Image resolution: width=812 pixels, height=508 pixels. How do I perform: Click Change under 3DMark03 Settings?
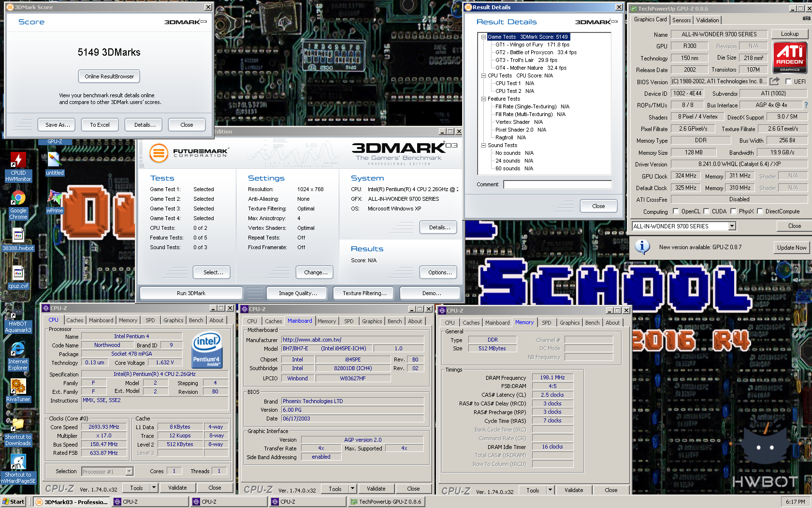point(315,272)
